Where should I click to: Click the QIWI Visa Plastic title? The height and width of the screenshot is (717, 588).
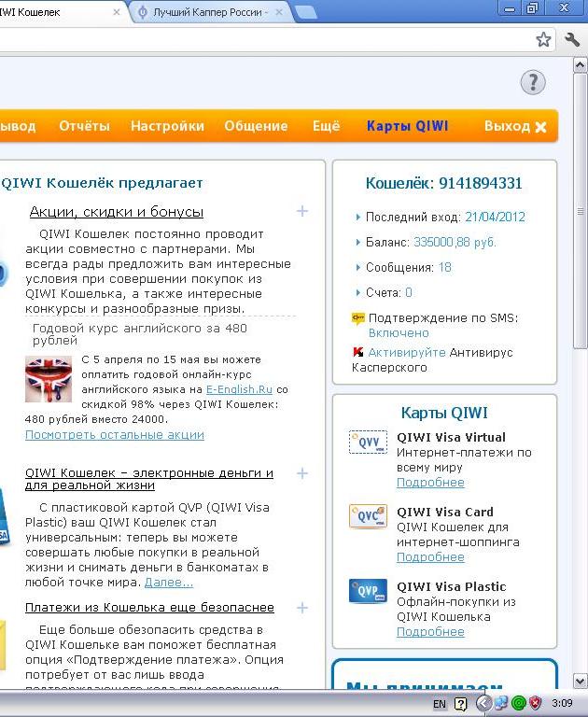452,586
